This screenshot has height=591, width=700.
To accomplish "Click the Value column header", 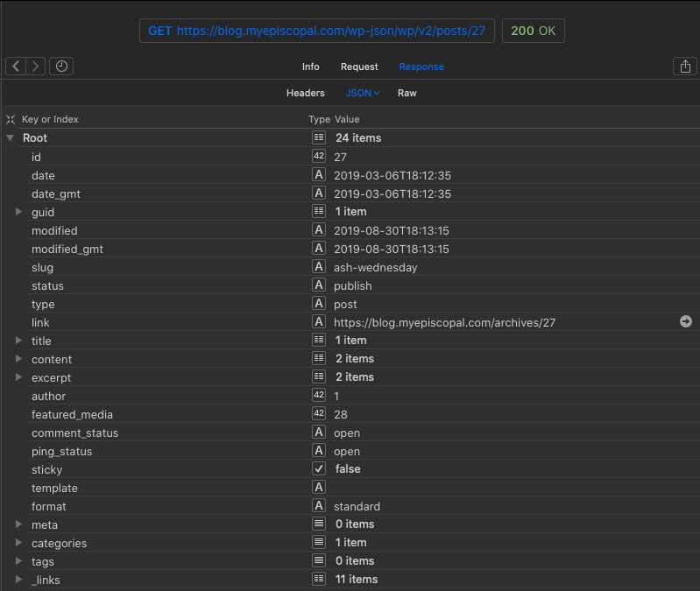I will 347,119.
